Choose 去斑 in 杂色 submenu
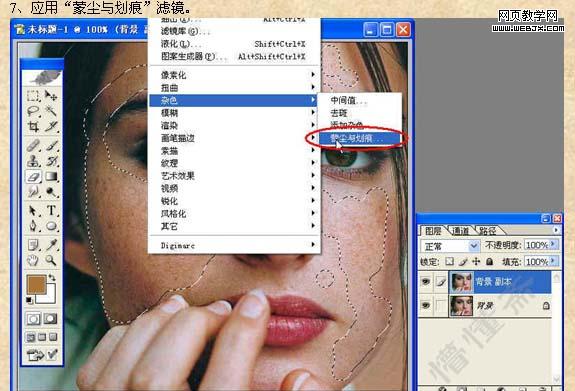The image size is (575, 391). pos(359,113)
